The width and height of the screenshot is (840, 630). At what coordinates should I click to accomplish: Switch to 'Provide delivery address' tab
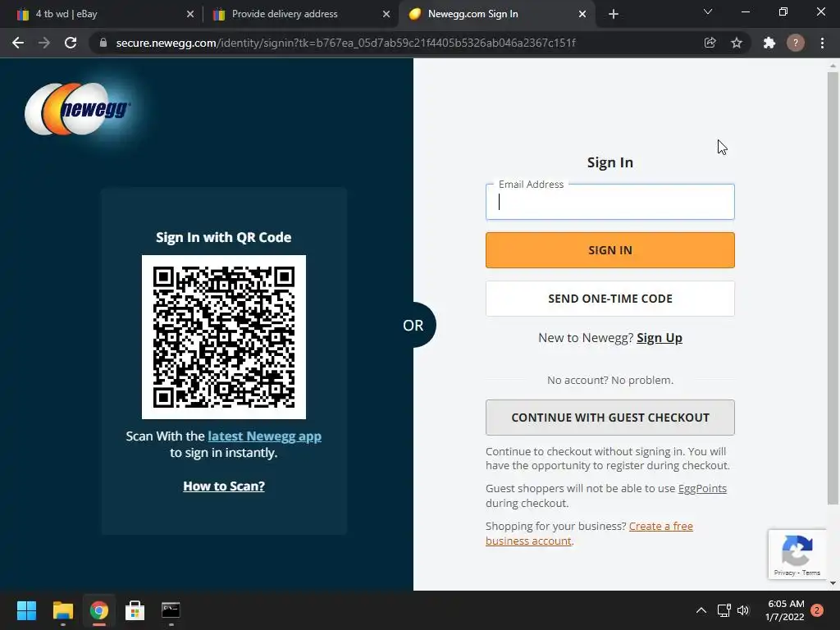(x=300, y=14)
